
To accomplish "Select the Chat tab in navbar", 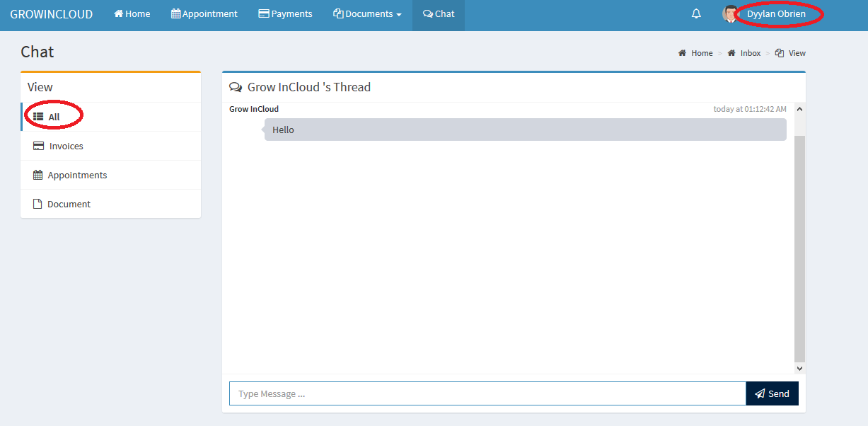I will coord(439,14).
